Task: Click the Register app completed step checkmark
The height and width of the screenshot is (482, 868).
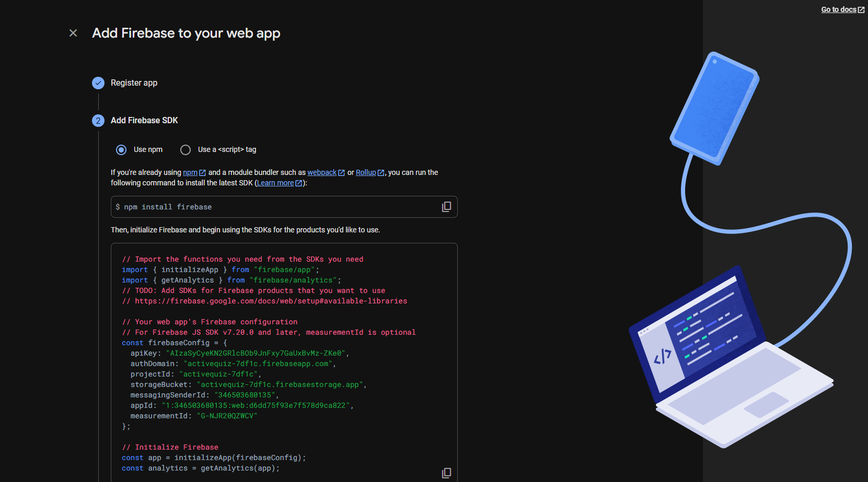Action: (98, 83)
